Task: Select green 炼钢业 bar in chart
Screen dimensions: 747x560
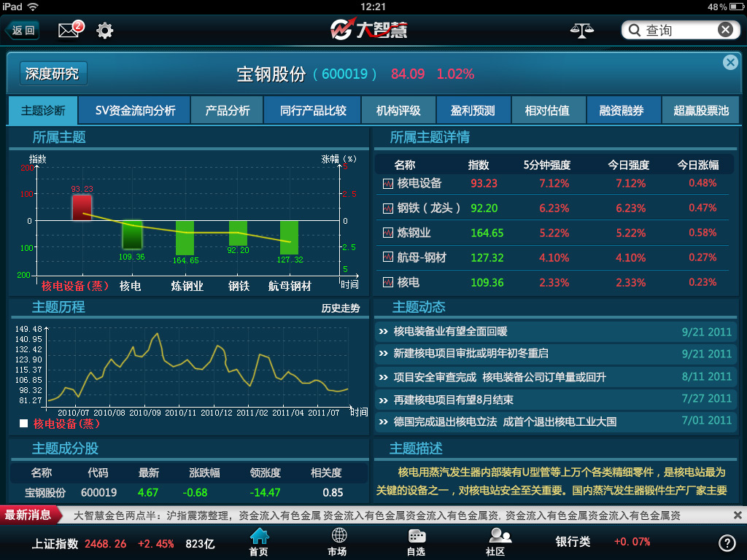Action: tap(185, 238)
